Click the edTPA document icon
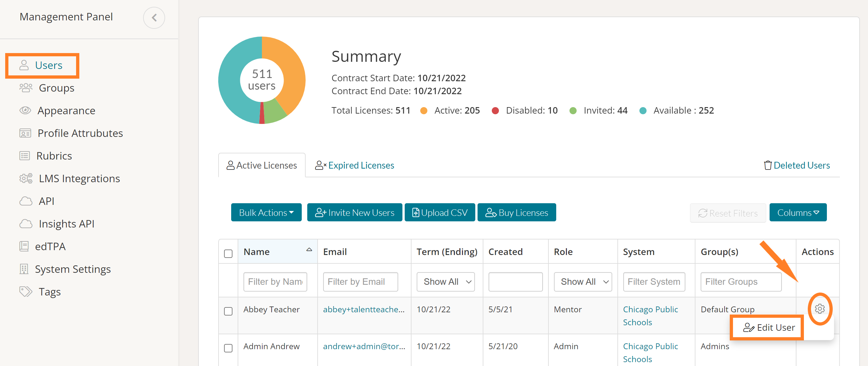 coord(24,246)
